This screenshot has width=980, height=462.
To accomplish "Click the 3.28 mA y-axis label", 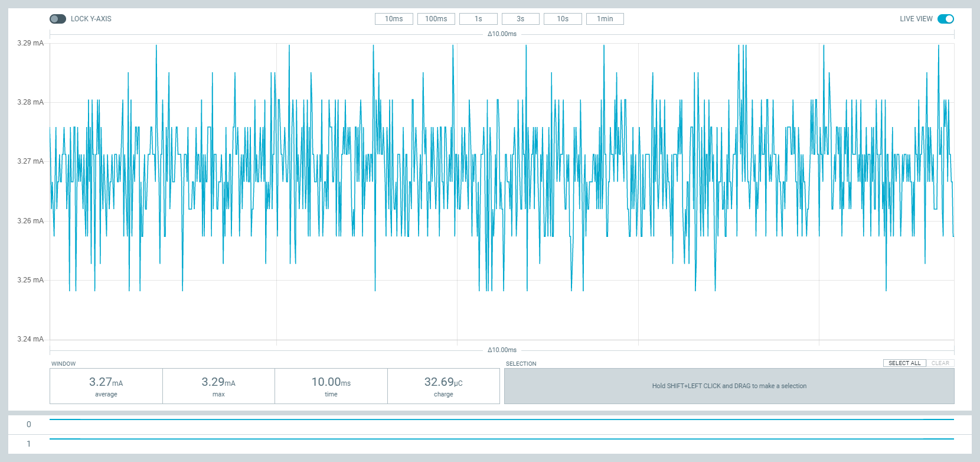I will [x=30, y=102].
